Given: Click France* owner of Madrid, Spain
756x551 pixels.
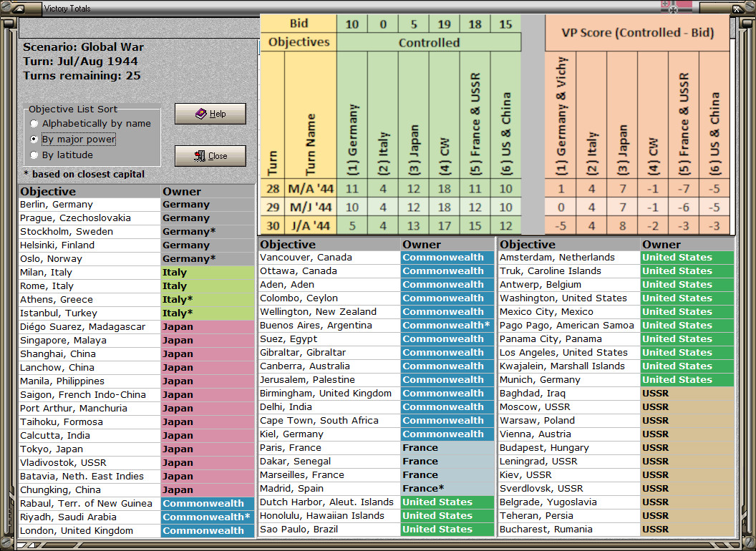Looking at the screenshot, I should [x=447, y=488].
